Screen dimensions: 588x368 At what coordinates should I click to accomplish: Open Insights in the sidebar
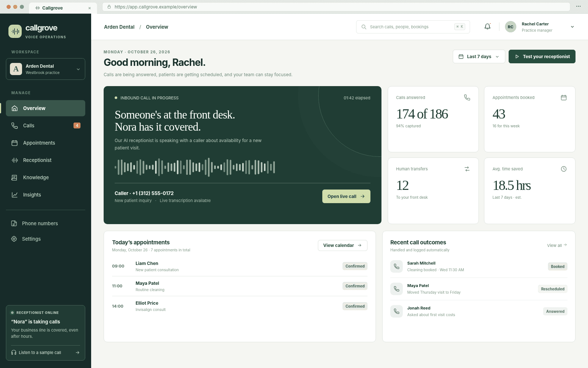pyautogui.click(x=46, y=195)
